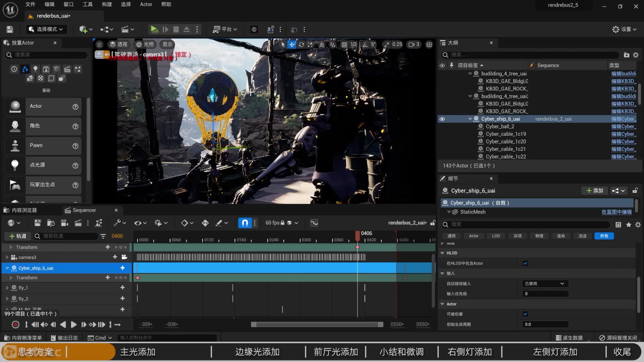
Task: Click the Lights category icon in Place Actors
Action: pyautogui.click(x=35, y=69)
